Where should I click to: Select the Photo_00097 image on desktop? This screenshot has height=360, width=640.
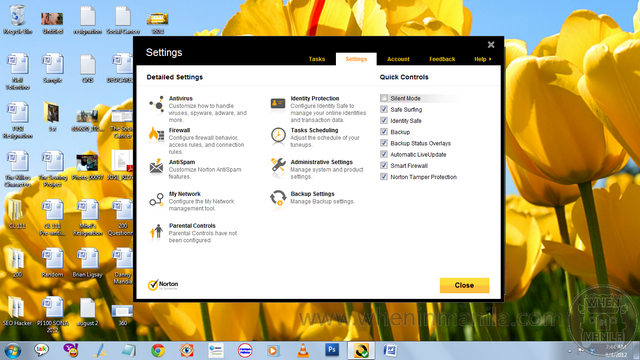[x=87, y=167]
